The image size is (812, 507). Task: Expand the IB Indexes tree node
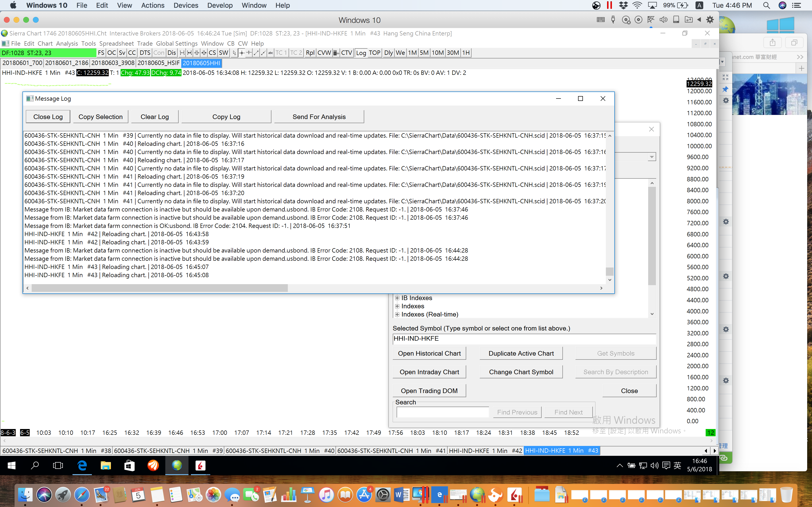pos(397,298)
